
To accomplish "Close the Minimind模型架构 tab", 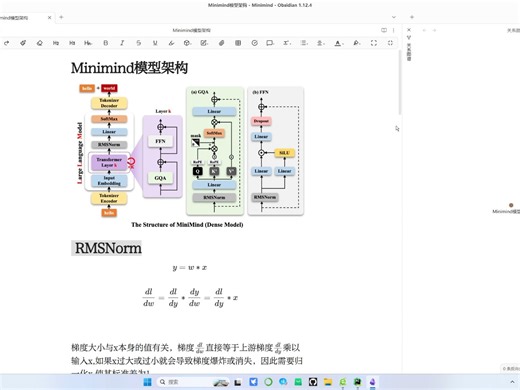I will click(x=49, y=17).
